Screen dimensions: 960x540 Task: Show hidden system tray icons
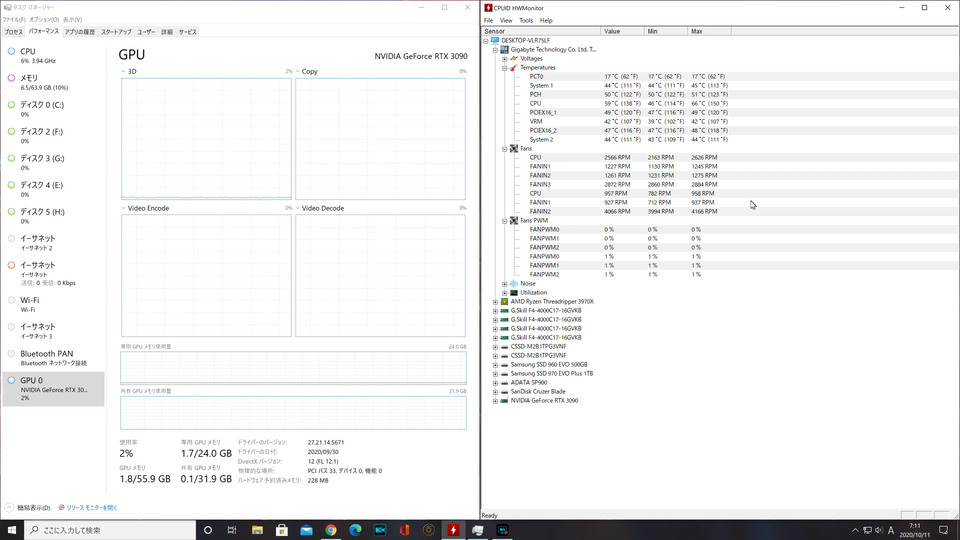click(855, 530)
